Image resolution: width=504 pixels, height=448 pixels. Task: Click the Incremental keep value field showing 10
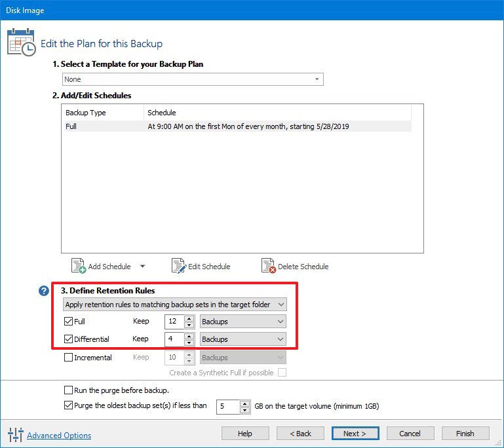174,358
